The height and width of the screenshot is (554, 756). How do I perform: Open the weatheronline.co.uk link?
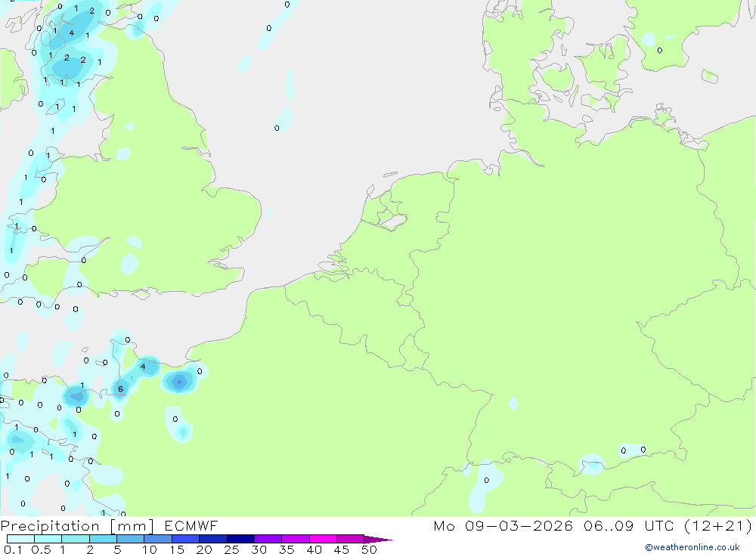click(x=692, y=547)
